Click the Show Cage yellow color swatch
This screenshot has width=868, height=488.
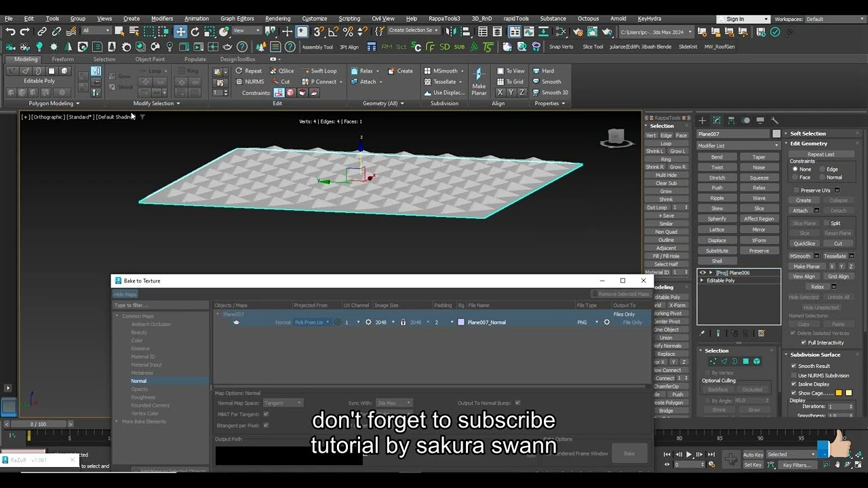(839, 392)
